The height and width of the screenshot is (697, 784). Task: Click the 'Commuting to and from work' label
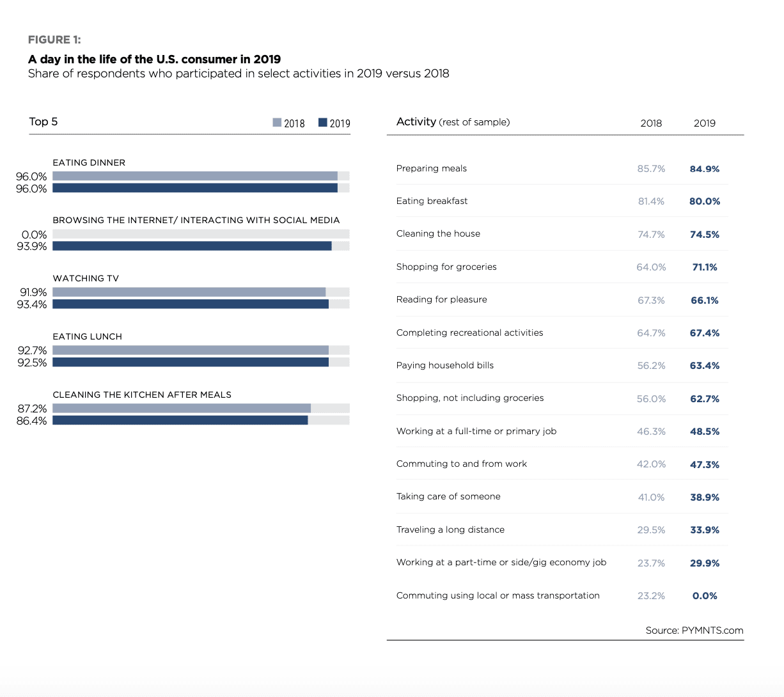(462, 464)
